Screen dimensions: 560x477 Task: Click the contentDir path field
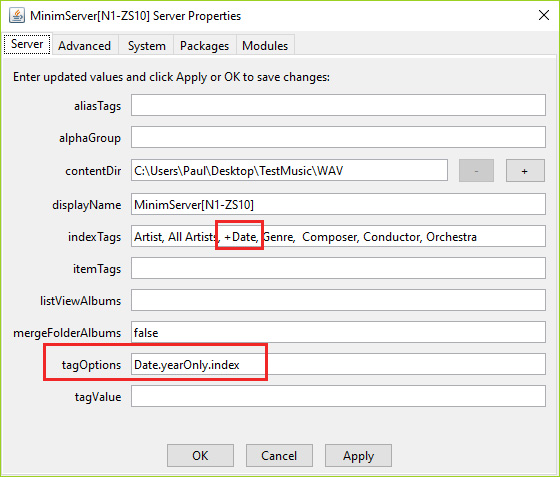tap(289, 170)
